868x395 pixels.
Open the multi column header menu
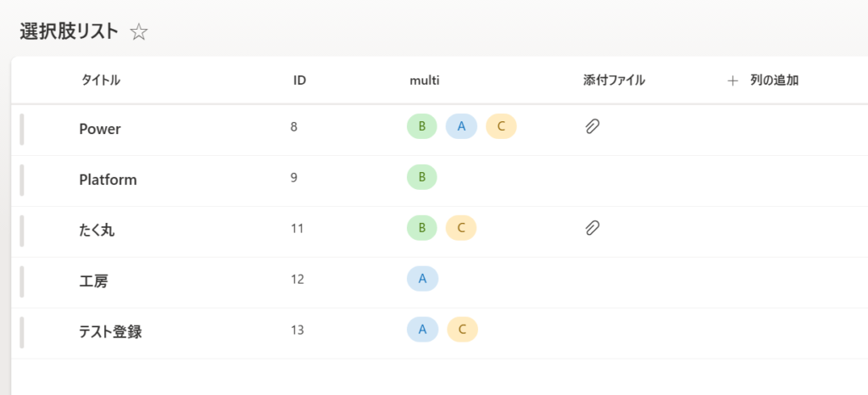(424, 81)
